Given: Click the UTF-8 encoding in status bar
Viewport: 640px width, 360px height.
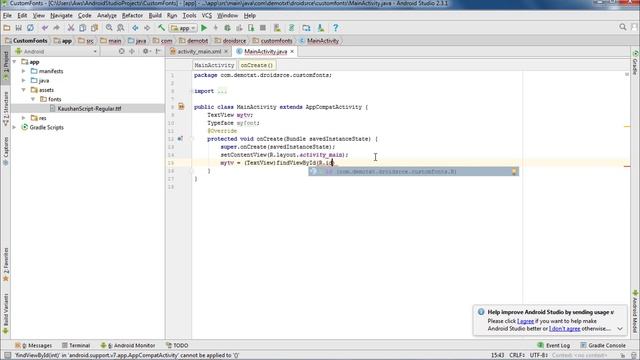Looking at the screenshot, I should [539, 356].
